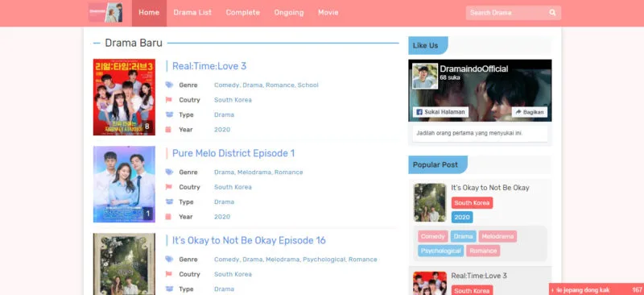Click the search magnifier icon

click(x=552, y=13)
